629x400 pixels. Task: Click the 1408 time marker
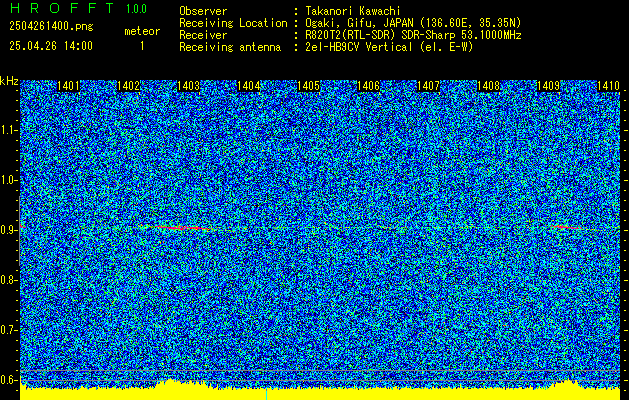[x=488, y=86]
